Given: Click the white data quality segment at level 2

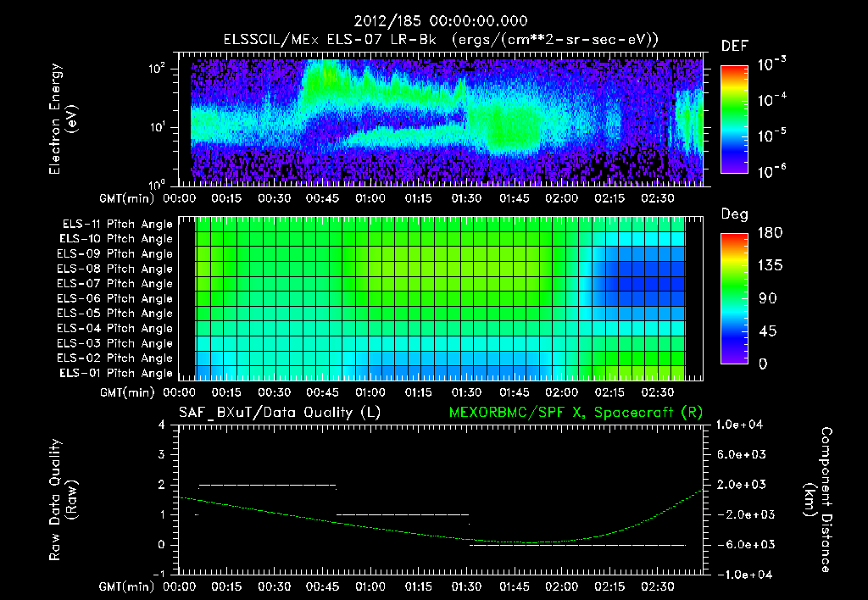Looking at the screenshot, I should tap(267, 485).
